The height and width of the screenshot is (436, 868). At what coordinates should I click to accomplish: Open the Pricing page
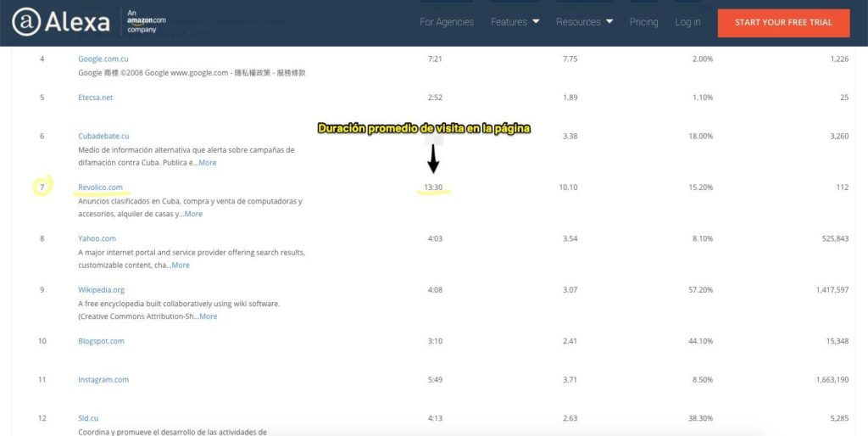(644, 22)
